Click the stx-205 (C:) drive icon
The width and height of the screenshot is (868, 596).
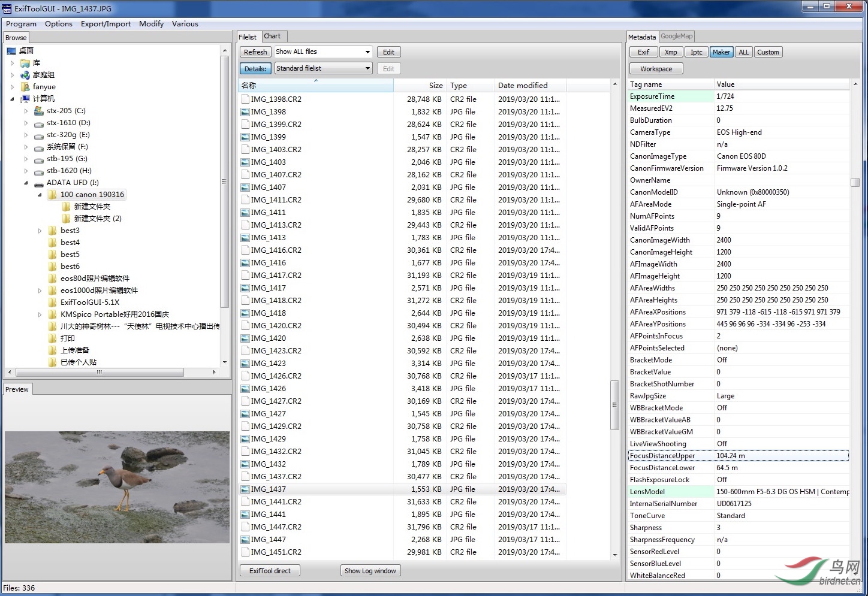point(39,111)
